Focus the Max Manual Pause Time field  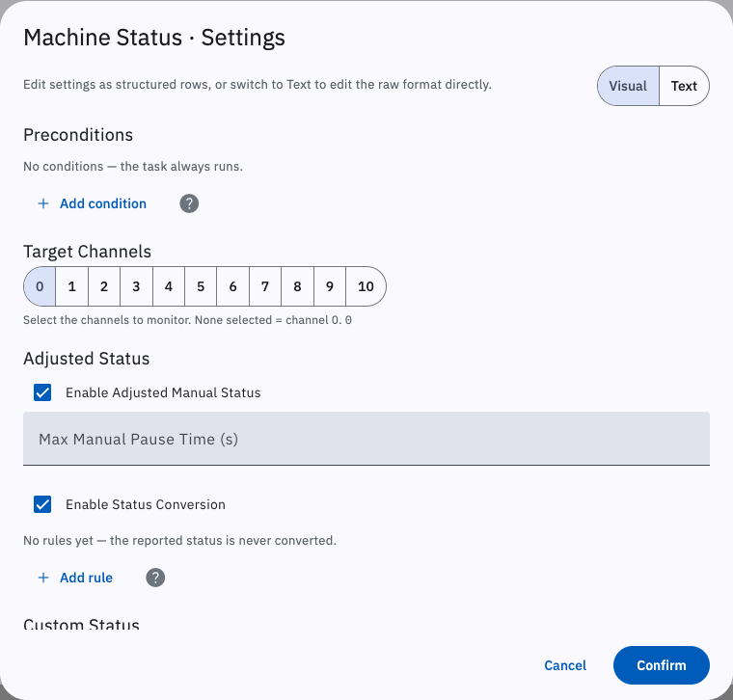coord(366,439)
